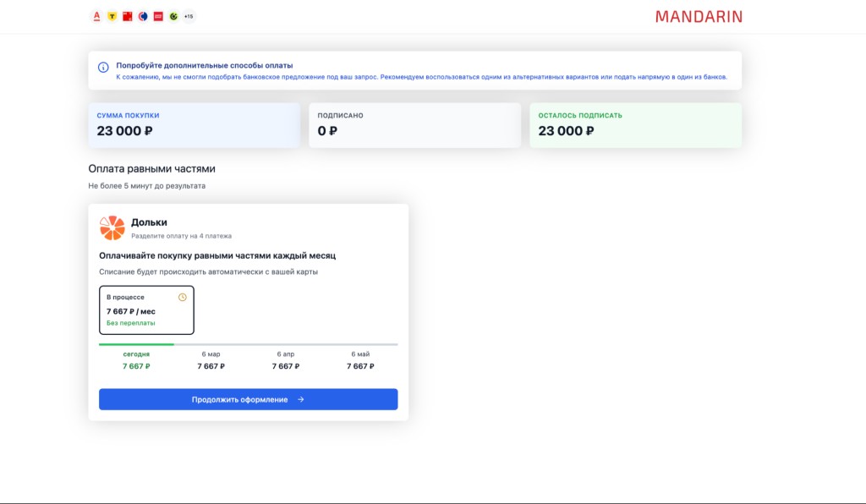Select the 7 667 ₽ / мес payment plan card
Screen dimensions: 866x504
(x=146, y=310)
